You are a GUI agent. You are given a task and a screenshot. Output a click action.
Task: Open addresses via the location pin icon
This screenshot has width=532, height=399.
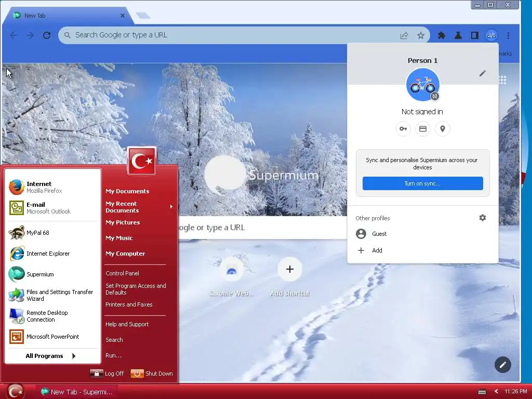(443, 129)
